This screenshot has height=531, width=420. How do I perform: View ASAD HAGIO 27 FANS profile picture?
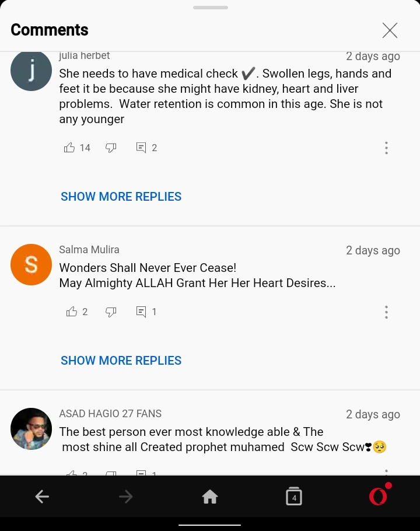coord(31,428)
